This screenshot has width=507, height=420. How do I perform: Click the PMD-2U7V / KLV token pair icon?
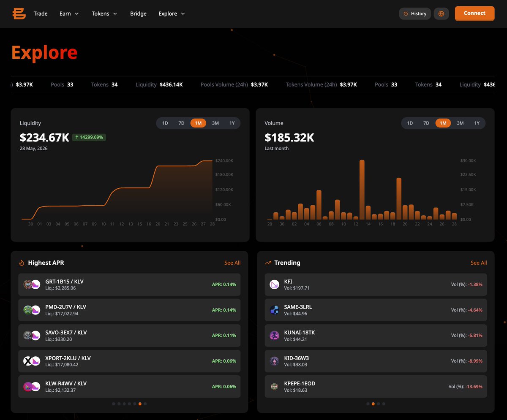click(32, 310)
